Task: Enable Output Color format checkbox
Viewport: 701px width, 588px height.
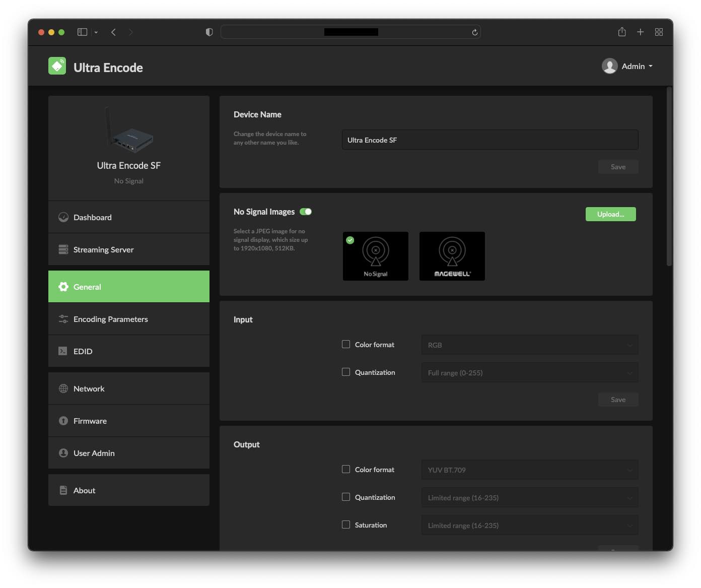Action: (346, 469)
